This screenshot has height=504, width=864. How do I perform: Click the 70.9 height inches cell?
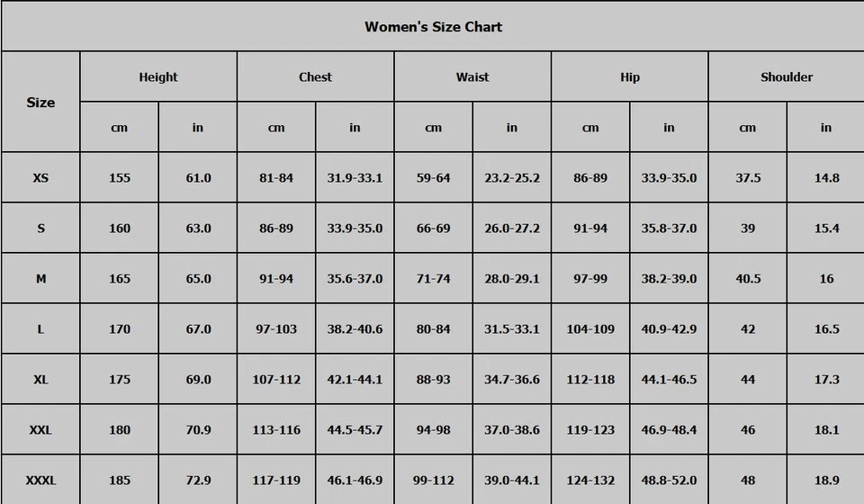pyautogui.click(x=198, y=430)
